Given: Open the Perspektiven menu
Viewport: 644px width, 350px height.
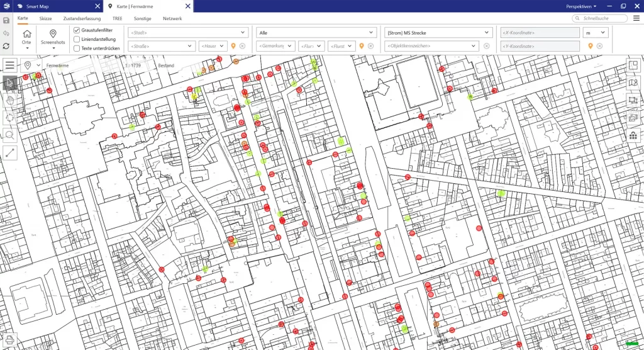Looking at the screenshot, I should (580, 6).
